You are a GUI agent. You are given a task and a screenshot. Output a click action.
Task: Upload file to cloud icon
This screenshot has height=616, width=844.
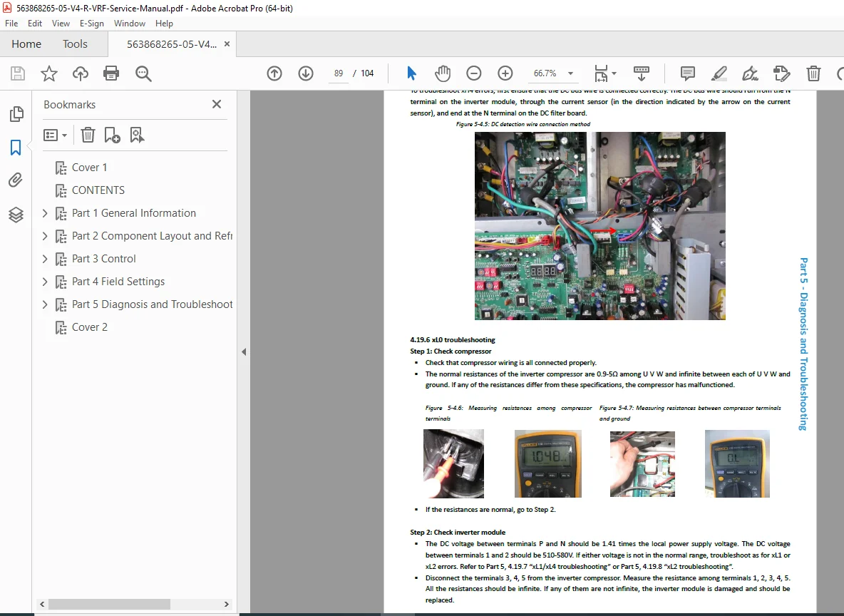pyautogui.click(x=81, y=73)
